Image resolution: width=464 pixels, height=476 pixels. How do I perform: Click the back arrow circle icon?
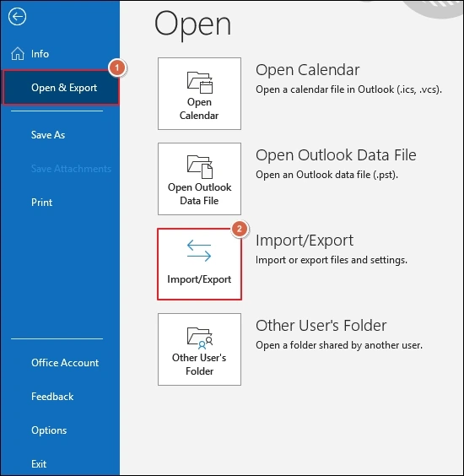pyautogui.click(x=18, y=17)
